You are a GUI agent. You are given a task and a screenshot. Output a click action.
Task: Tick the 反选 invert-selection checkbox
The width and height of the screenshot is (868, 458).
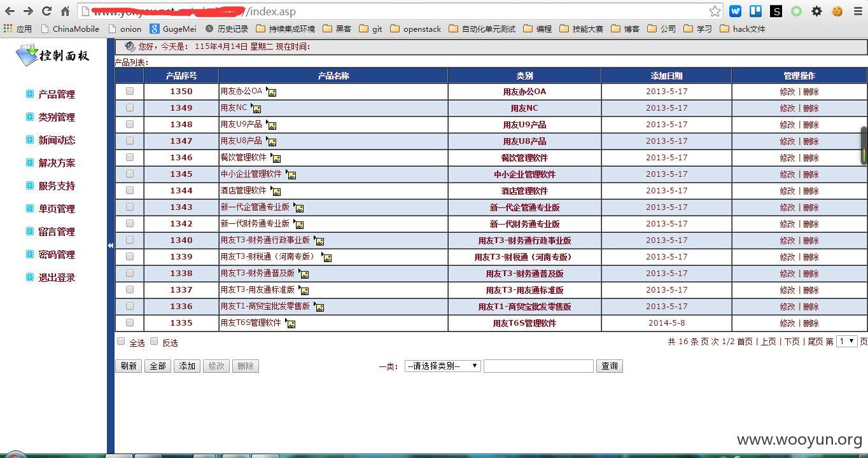[x=153, y=341]
